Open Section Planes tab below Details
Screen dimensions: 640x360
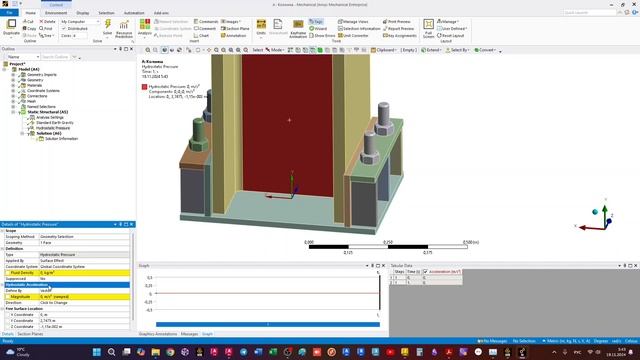pos(30,334)
